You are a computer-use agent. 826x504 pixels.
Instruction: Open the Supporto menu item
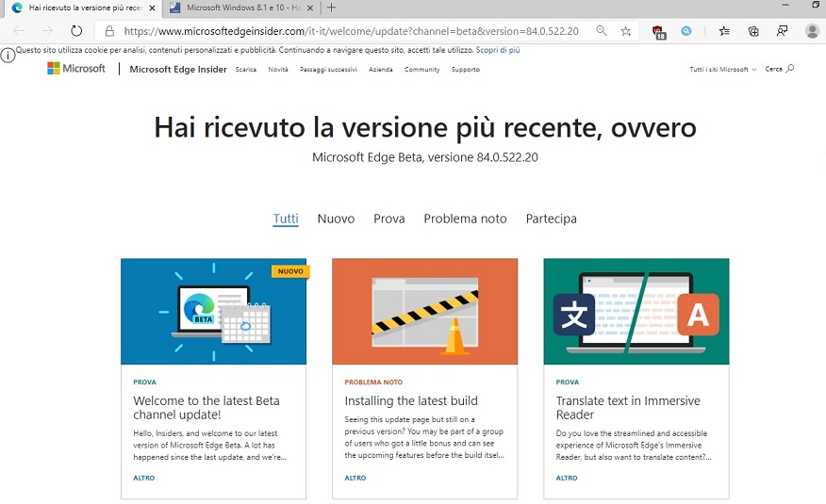tap(466, 70)
